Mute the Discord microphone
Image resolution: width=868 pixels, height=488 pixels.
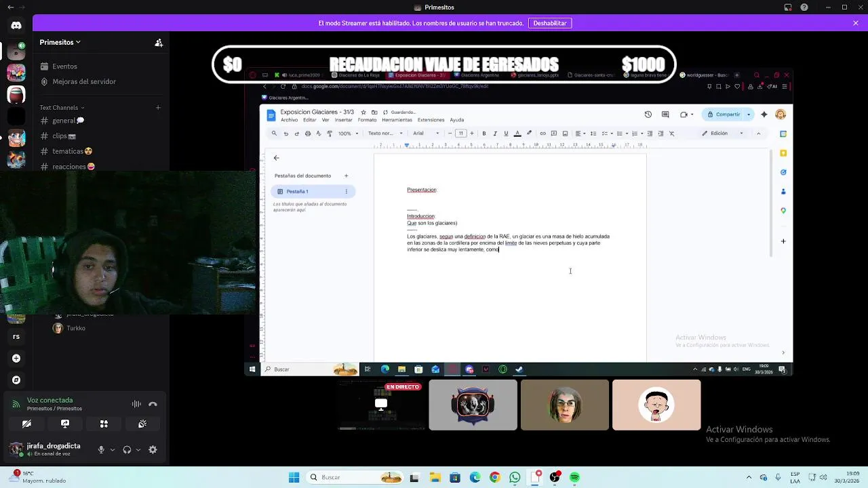click(101, 449)
